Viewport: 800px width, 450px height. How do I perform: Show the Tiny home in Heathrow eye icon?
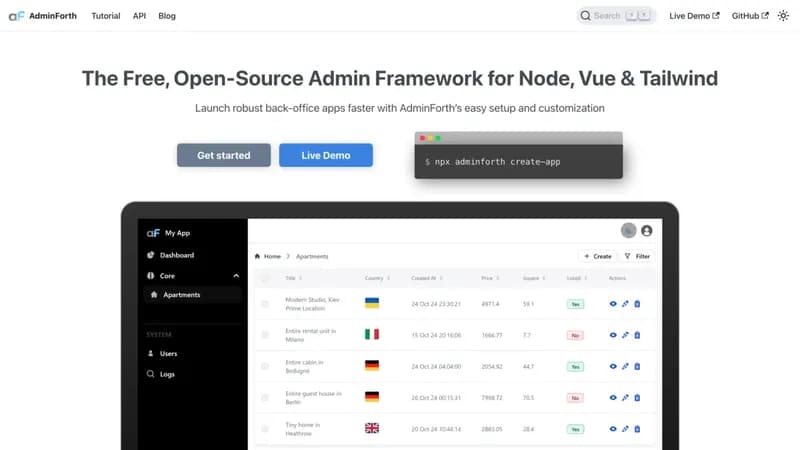point(613,429)
